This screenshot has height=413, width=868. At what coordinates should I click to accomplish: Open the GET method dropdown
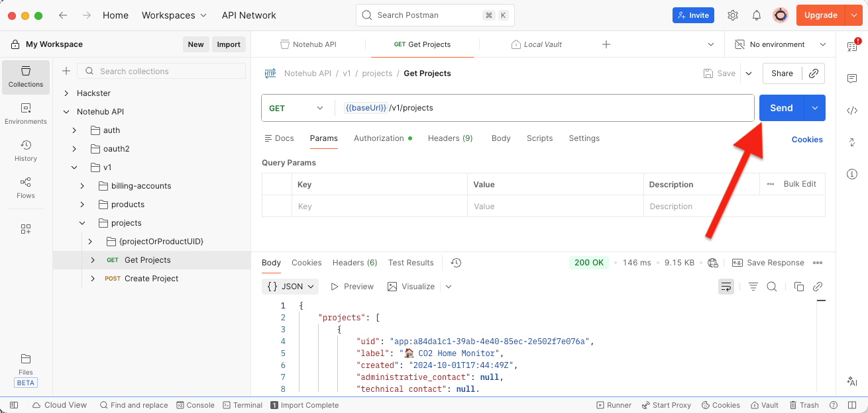297,108
